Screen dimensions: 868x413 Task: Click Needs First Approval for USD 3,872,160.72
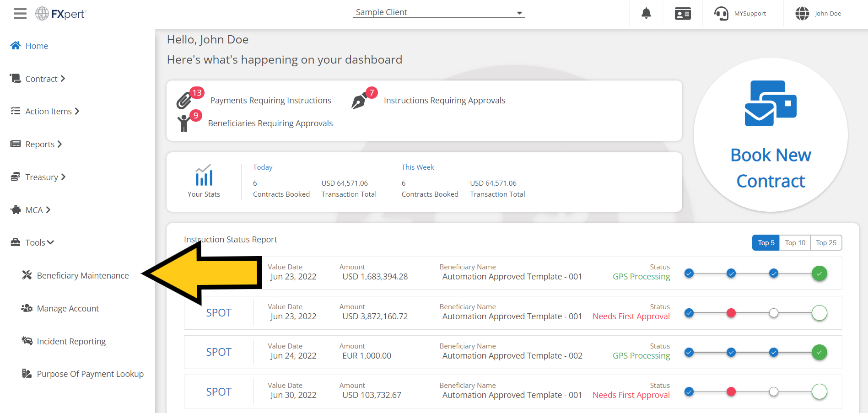[x=631, y=316]
